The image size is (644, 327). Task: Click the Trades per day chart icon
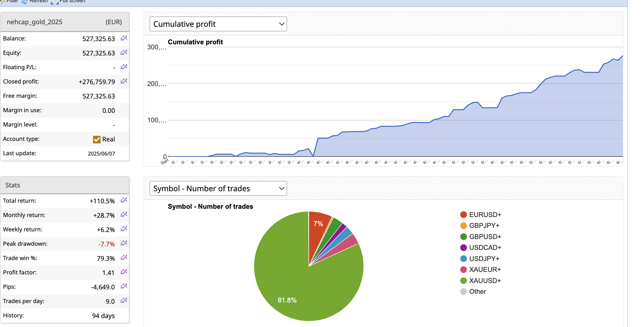(124, 301)
